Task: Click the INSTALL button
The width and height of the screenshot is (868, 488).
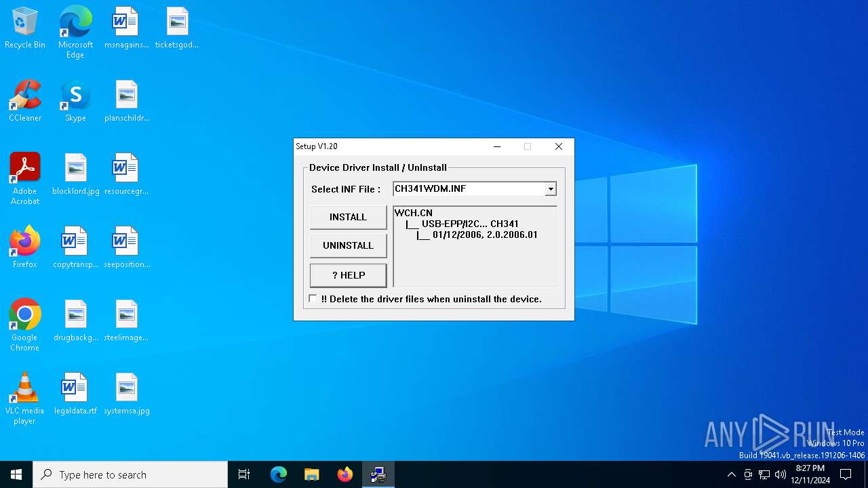Action: (348, 218)
